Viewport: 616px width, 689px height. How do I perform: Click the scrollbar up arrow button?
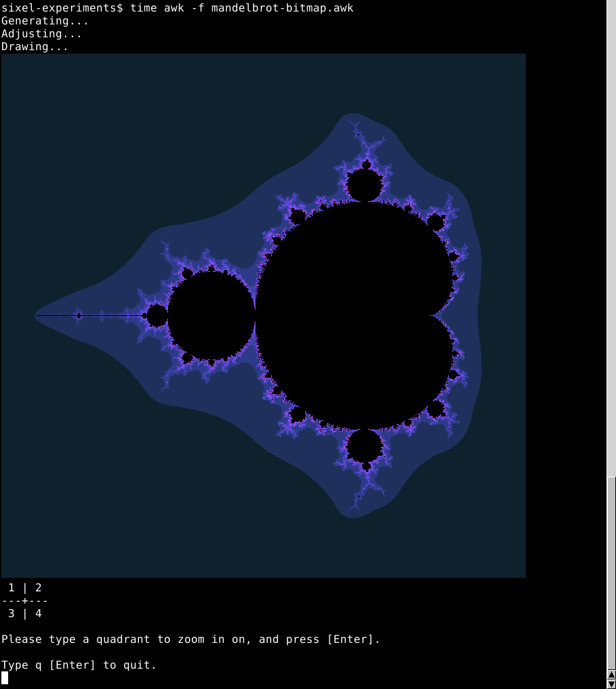(x=611, y=675)
